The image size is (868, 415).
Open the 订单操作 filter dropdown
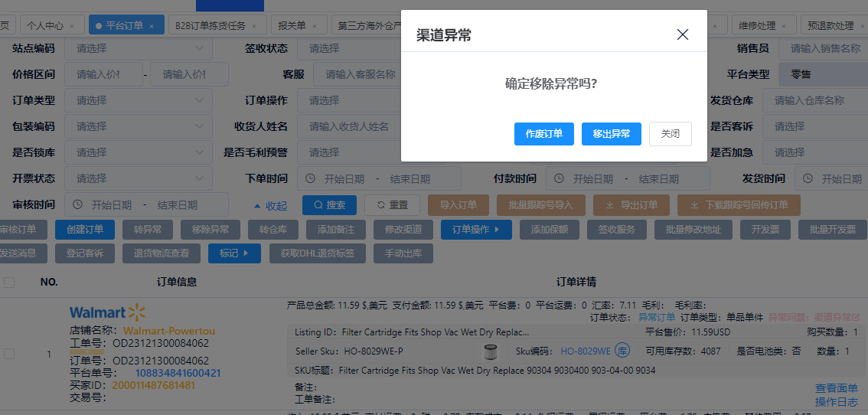349,100
